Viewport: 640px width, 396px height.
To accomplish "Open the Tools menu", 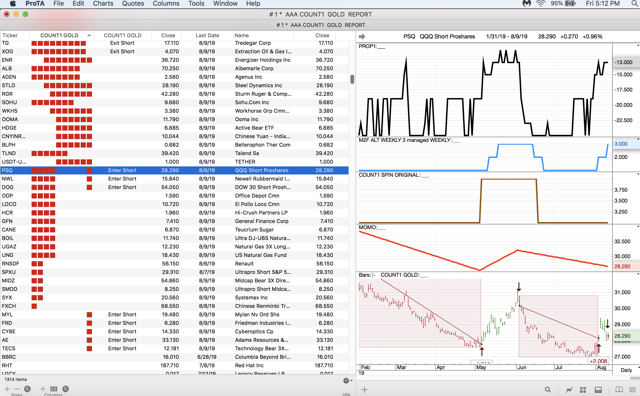I will tap(196, 3).
